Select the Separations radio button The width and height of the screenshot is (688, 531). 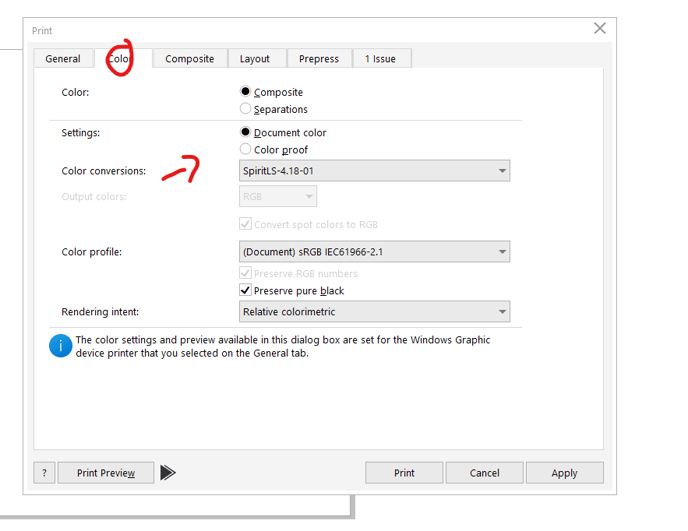click(245, 108)
